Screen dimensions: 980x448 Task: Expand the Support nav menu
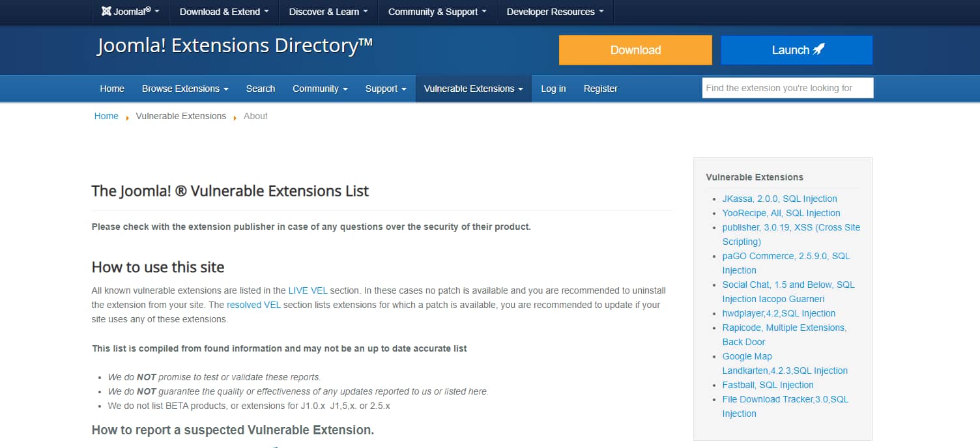(386, 89)
